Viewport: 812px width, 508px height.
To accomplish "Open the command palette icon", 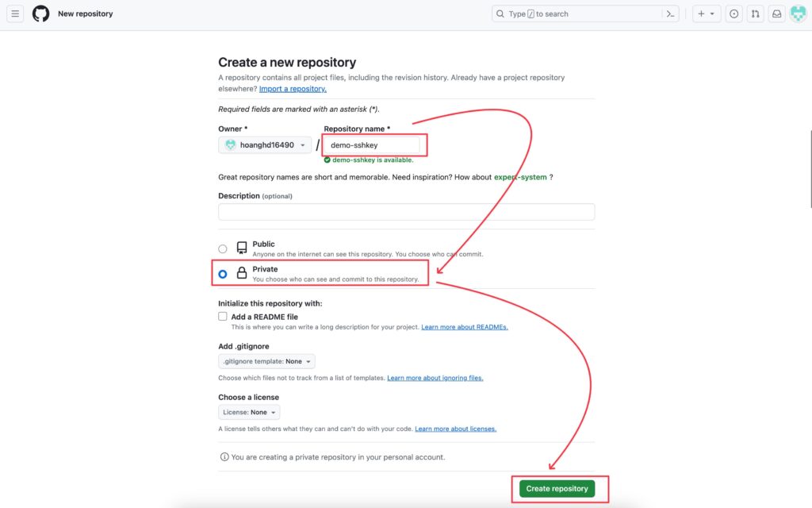I will tap(670, 14).
